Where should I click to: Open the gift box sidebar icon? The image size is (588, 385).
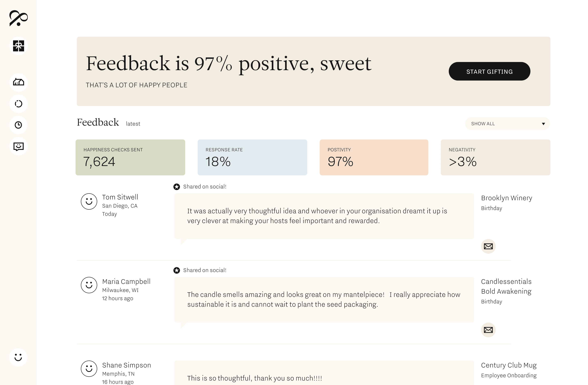pyautogui.click(x=19, y=46)
